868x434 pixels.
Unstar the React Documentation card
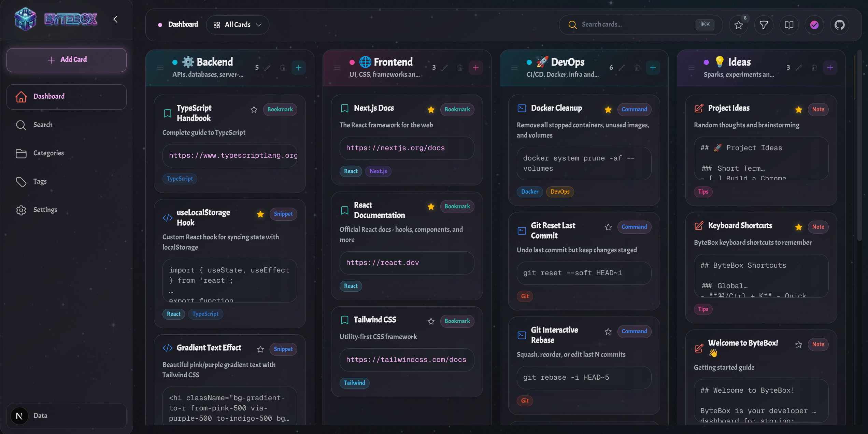[431, 207]
